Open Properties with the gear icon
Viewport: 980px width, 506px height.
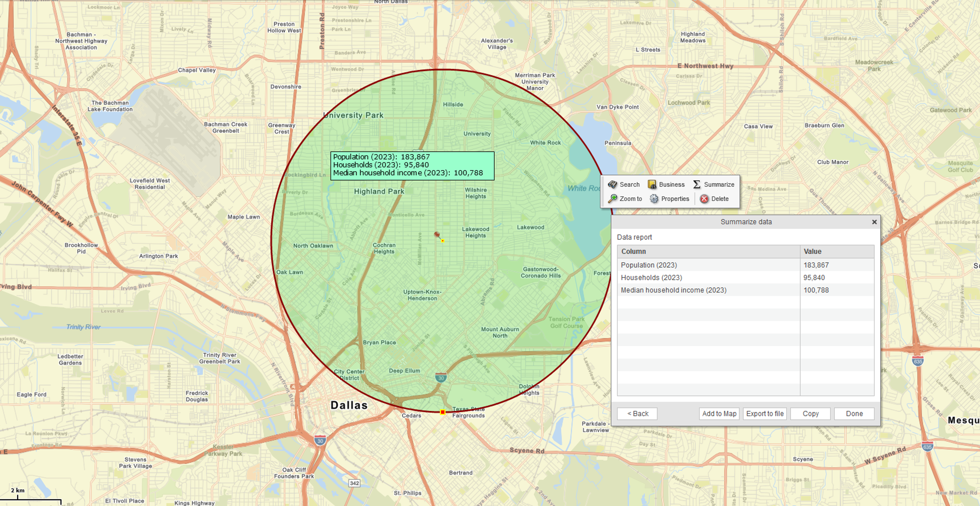tap(654, 198)
